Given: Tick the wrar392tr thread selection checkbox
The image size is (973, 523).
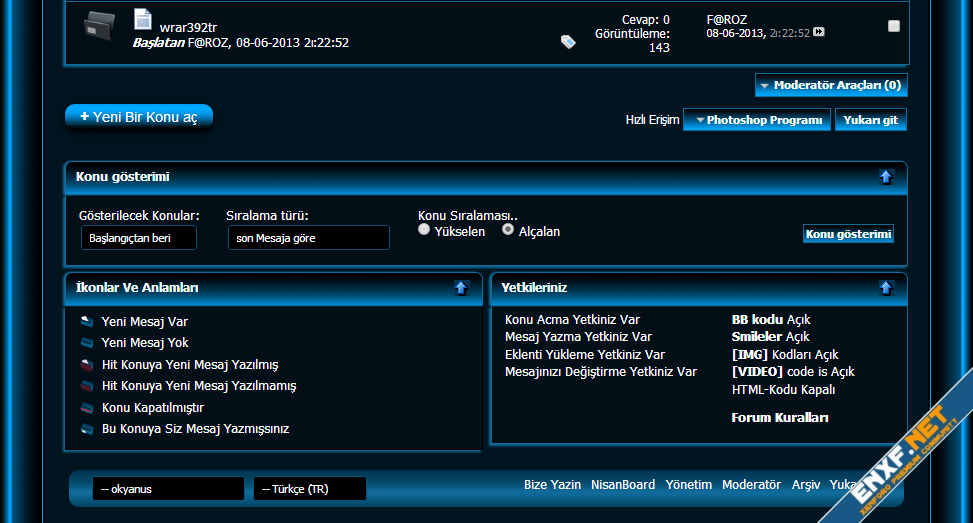Looking at the screenshot, I should tap(894, 26).
